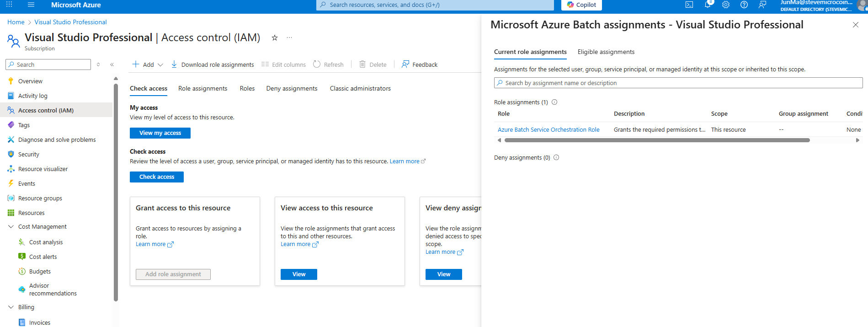The image size is (868, 327).
Task: Switch to the Deny assignments tab
Action: [x=292, y=88]
